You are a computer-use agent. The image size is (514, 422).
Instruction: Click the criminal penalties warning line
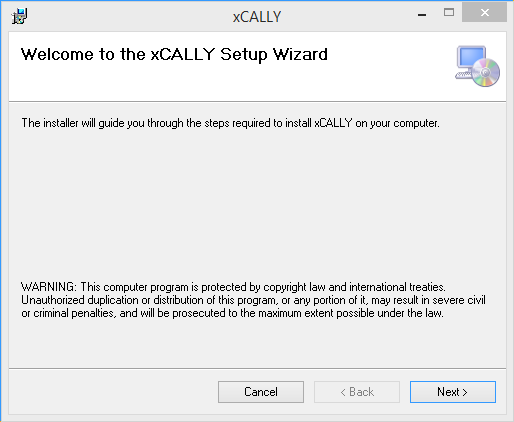232,313
